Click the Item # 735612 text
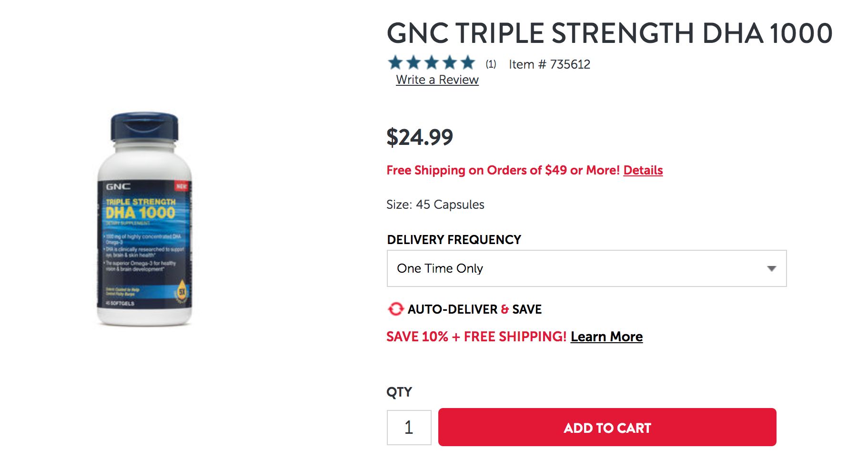The height and width of the screenshot is (470, 868). click(x=549, y=64)
